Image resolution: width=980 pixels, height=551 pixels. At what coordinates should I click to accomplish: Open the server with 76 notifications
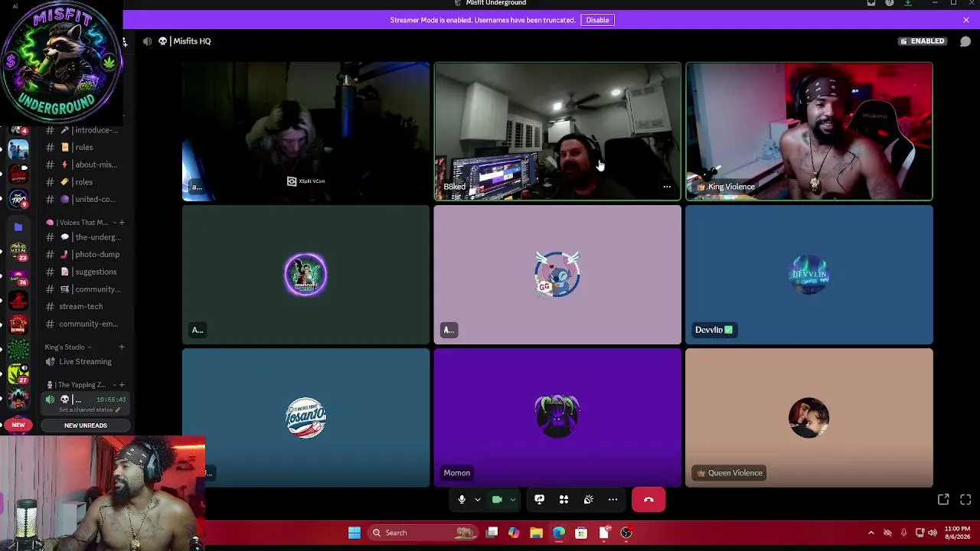[x=18, y=275]
